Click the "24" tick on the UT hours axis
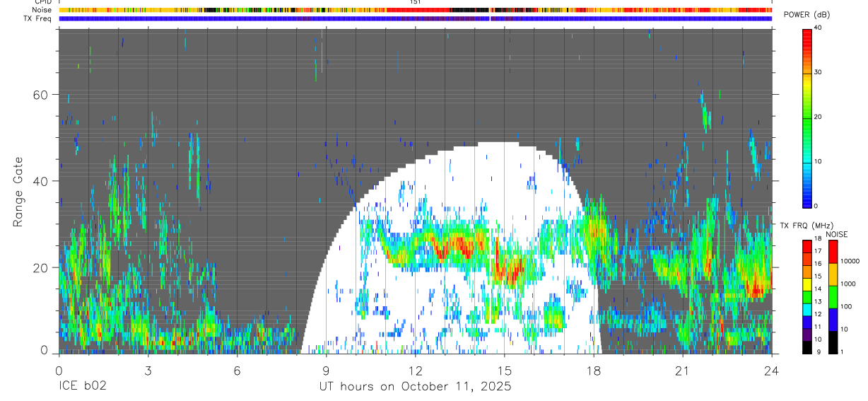Screen dimensions: 868x401 pyautogui.click(x=772, y=369)
